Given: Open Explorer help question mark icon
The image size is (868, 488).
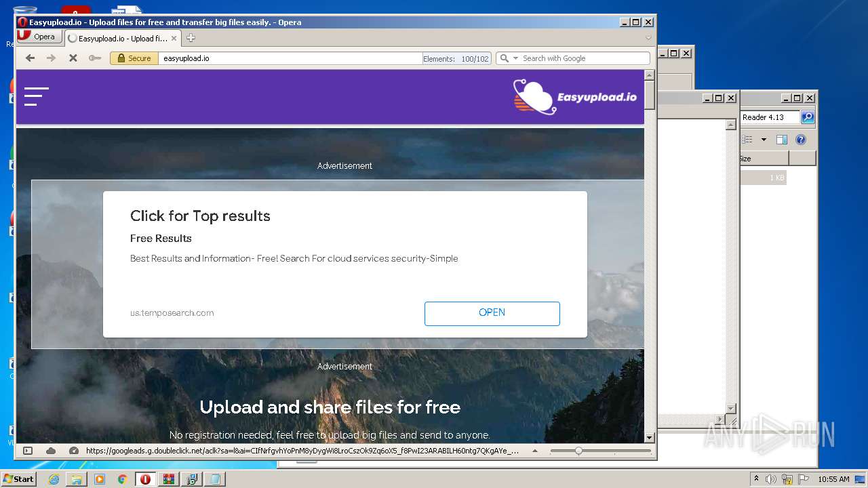Looking at the screenshot, I should 801,140.
